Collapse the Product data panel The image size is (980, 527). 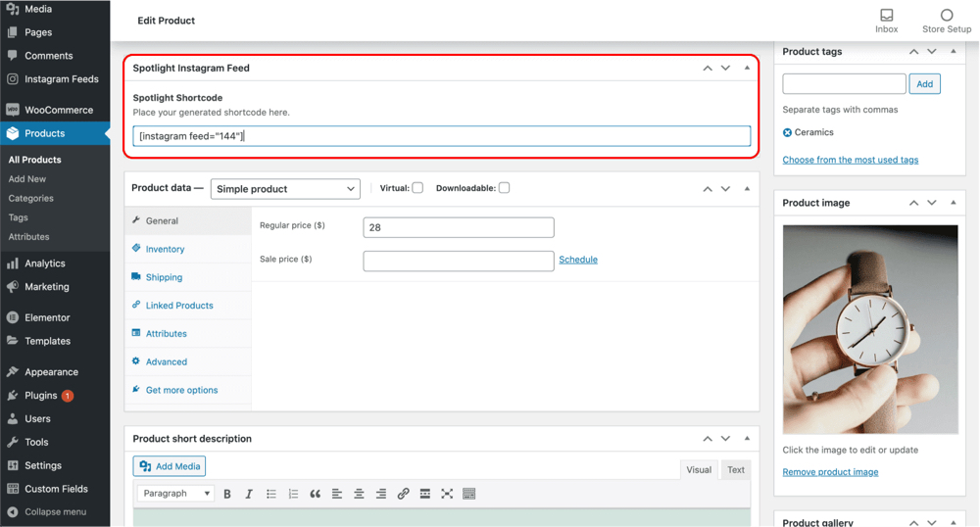click(x=747, y=189)
